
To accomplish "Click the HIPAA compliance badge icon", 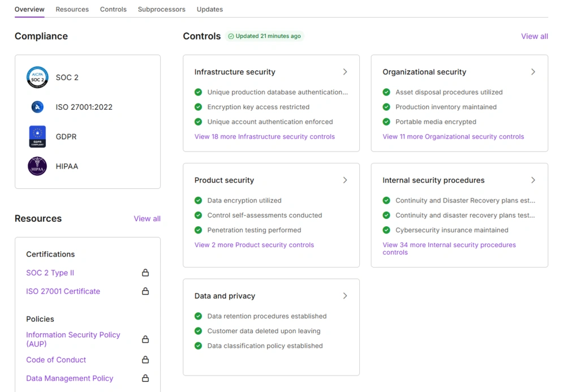I will coord(37,166).
